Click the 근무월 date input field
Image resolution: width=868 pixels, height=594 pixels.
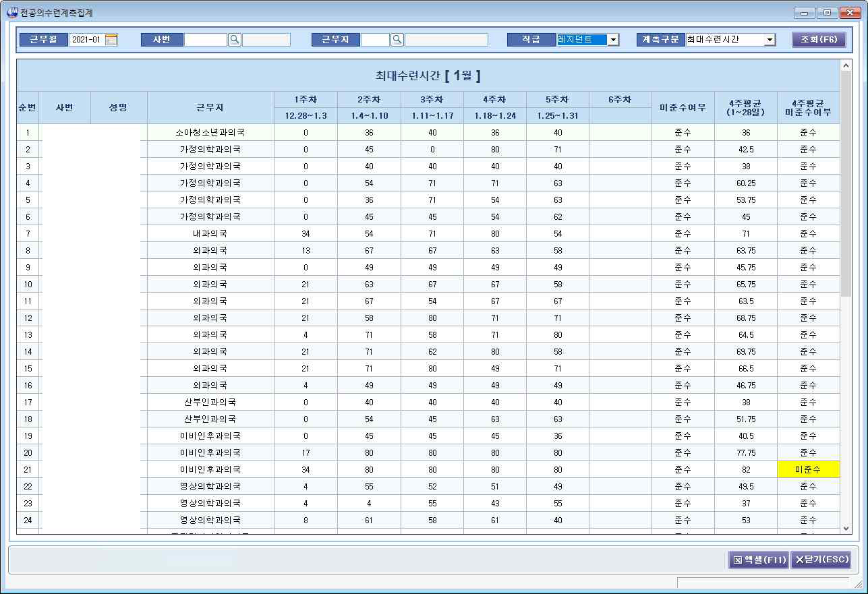(x=87, y=40)
